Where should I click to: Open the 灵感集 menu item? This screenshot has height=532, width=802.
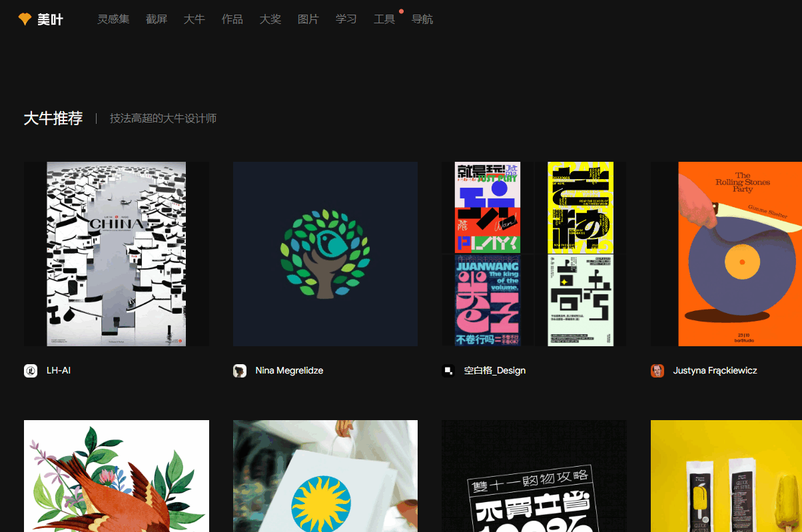pyautogui.click(x=113, y=19)
